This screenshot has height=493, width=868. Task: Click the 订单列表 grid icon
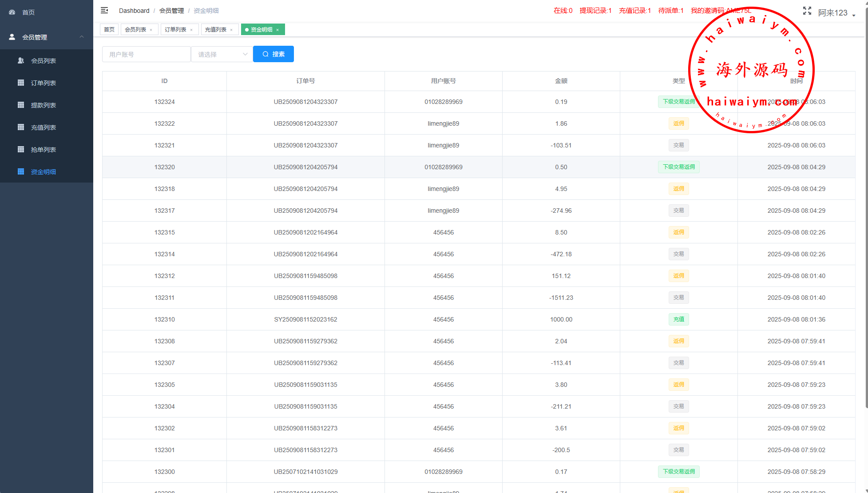point(20,83)
